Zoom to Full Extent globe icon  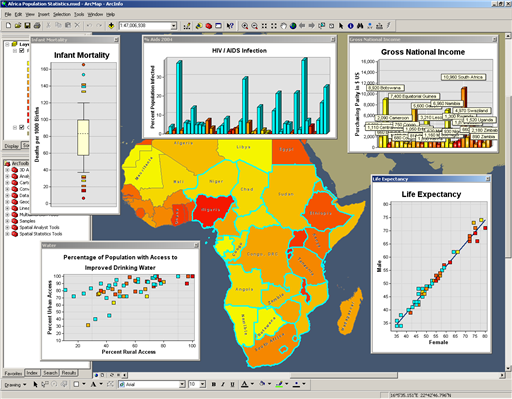click(293, 26)
